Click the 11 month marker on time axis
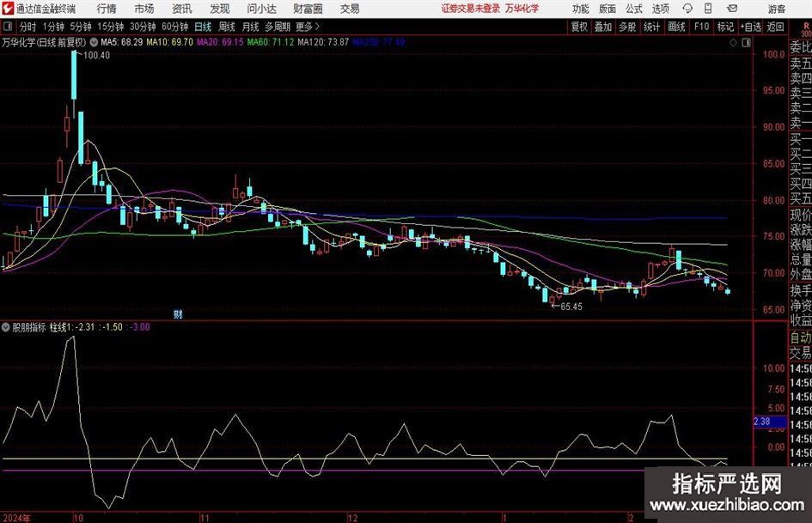Image resolution: width=812 pixels, height=523 pixels. point(205,518)
